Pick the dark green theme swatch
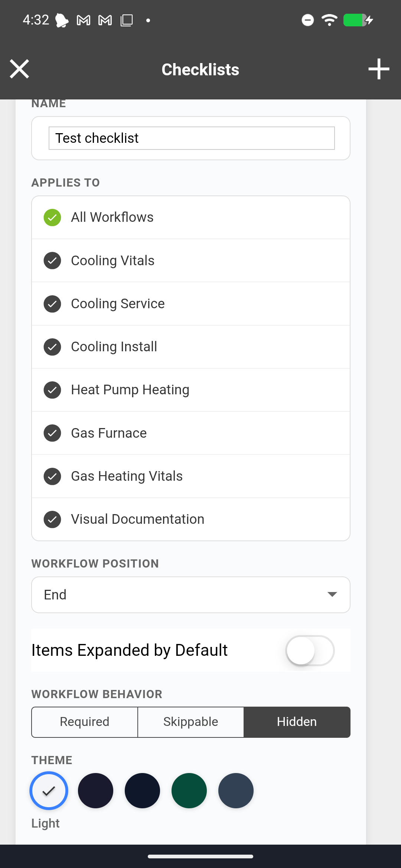The height and width of the screenshot is (868, 401). click(x=189, y=790)
